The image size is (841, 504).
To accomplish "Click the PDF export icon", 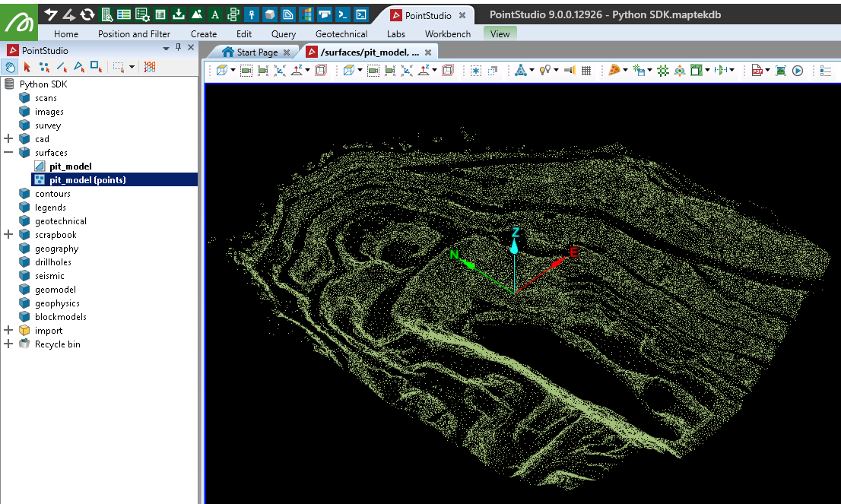I will tap(757, 70).
